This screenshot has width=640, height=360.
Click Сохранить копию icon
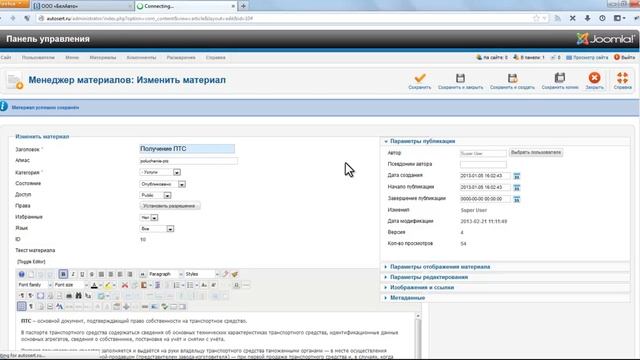click(560, 78)
